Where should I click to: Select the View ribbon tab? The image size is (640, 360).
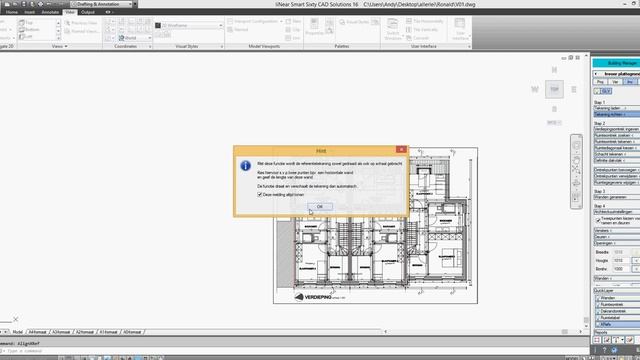point(70,12)
